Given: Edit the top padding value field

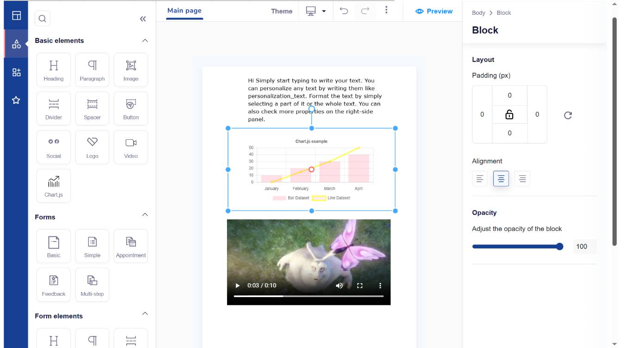Looking at the screenshot, I should 509,95.
